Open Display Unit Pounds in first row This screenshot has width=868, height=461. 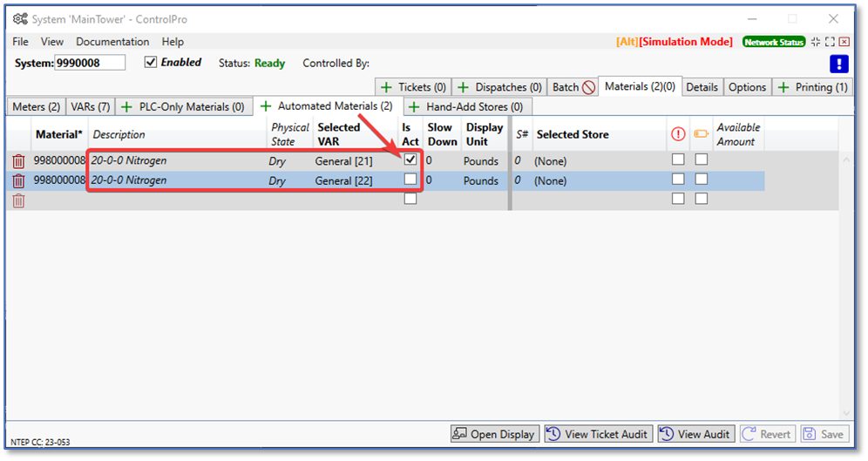pos(481,161)
